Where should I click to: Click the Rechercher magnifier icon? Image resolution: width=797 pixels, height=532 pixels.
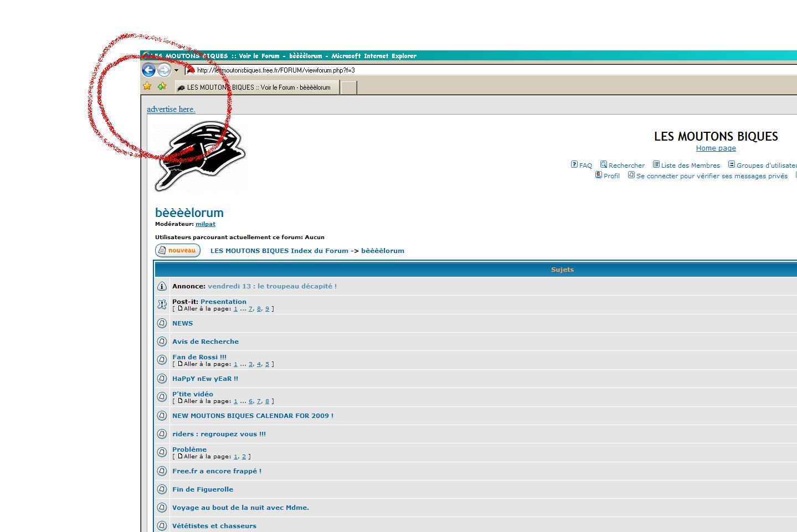click(604, 164)
